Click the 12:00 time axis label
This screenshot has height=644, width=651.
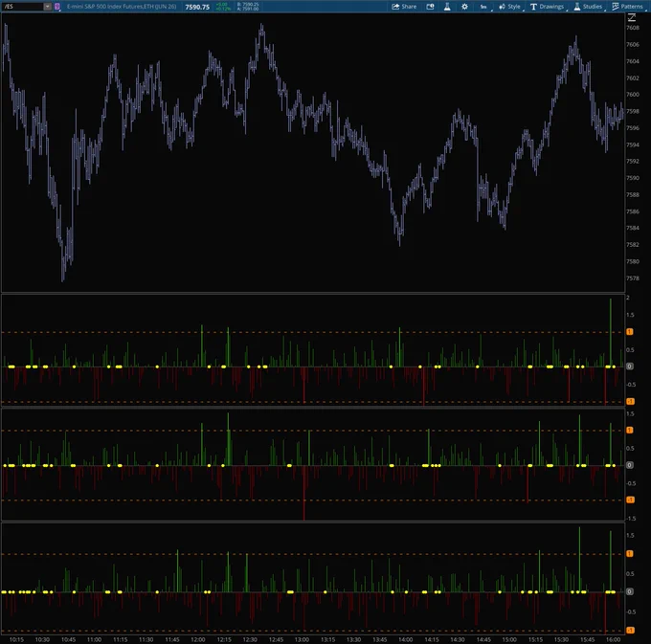tap(198, 639)
